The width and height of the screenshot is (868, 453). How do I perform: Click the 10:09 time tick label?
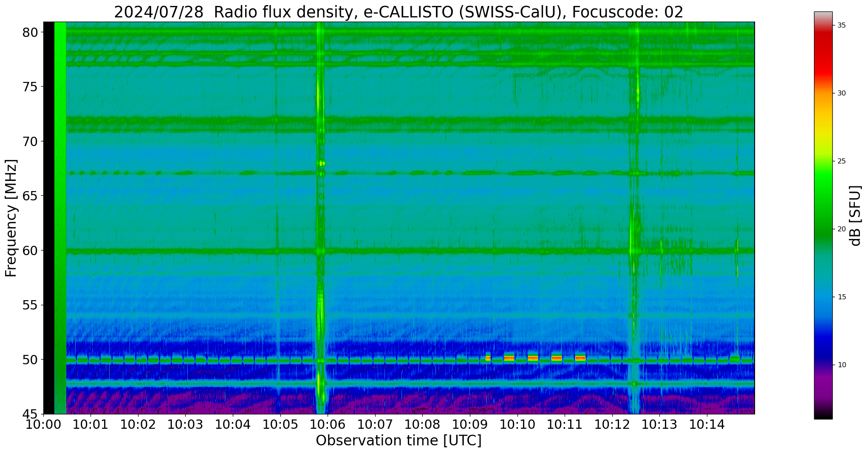tap(470, 425)
